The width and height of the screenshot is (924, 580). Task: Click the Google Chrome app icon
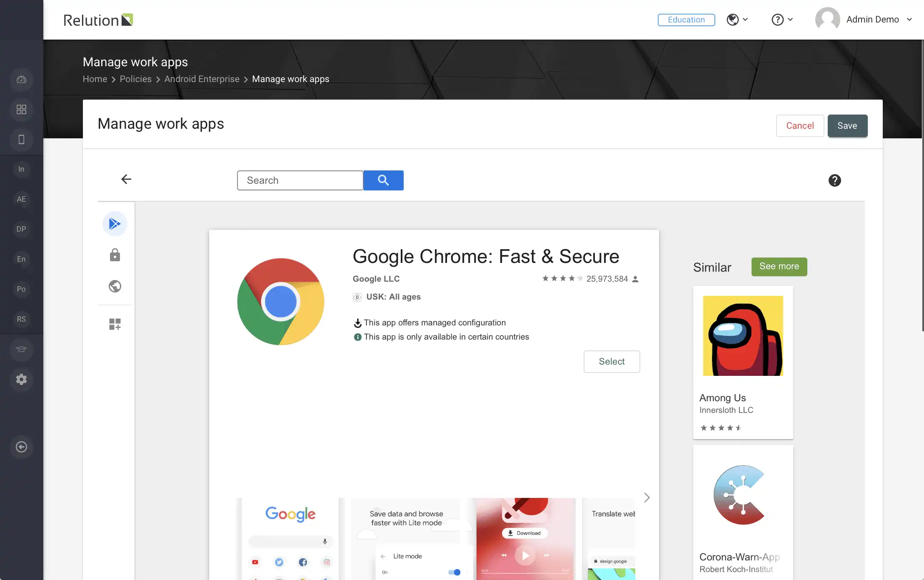coord(281,302)
